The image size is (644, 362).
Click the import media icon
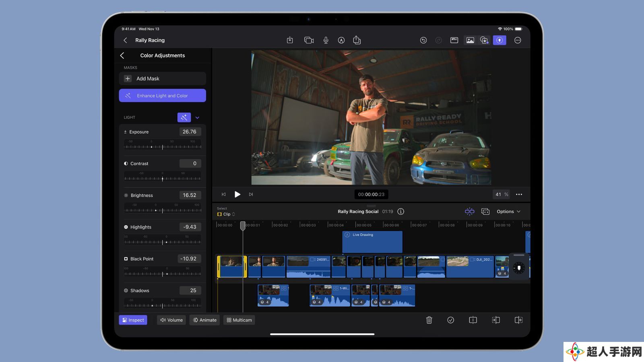pyautogui.click(x=290, y=40)
